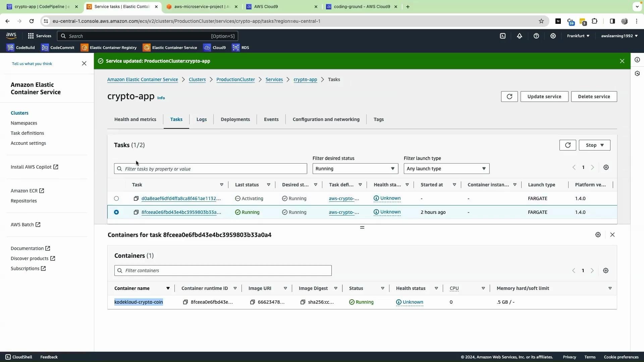Bookmark this page with the star icon
The image size is (644, 362).
541,21
